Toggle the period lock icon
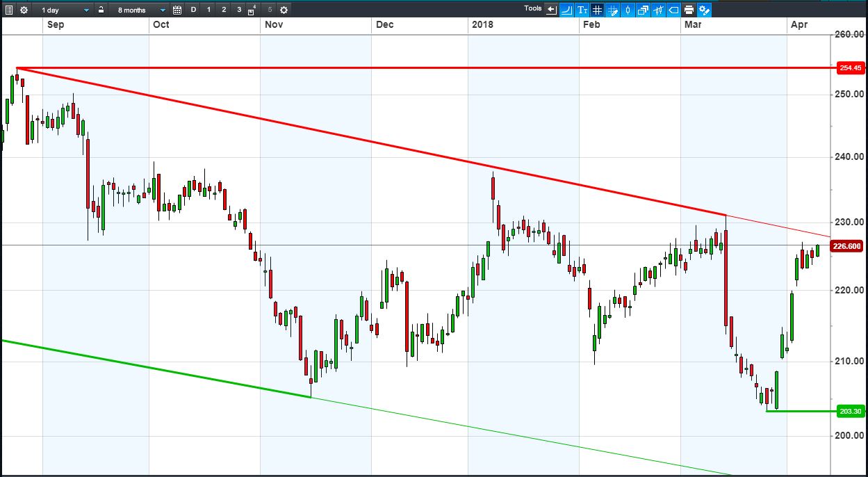The width and height of the screenshot is (868, 477). (x=101, y=10)
